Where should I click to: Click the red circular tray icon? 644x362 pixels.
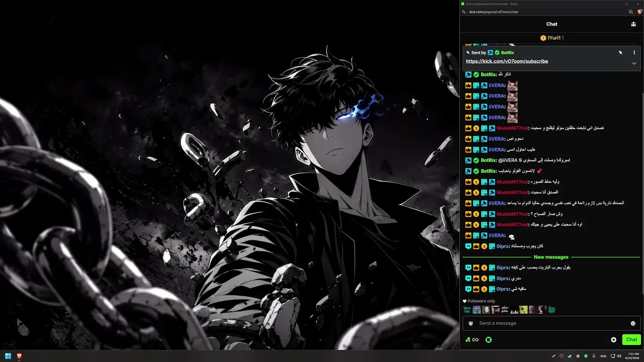[561, 356]
